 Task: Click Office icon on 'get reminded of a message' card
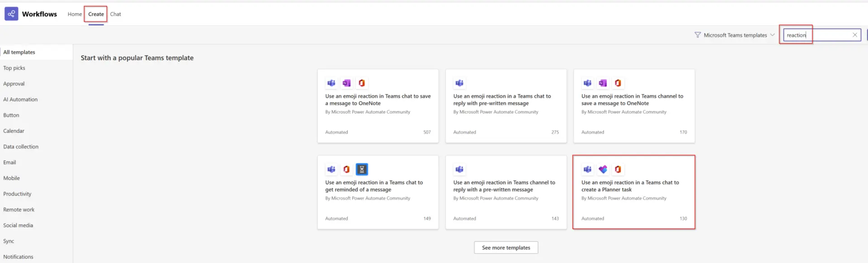click(346, 169)
